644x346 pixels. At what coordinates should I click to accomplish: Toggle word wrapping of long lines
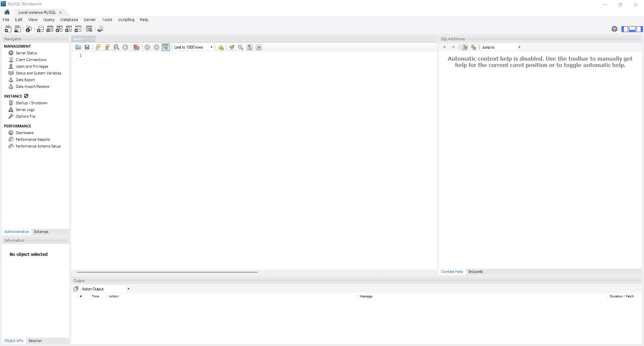point(259,47)
